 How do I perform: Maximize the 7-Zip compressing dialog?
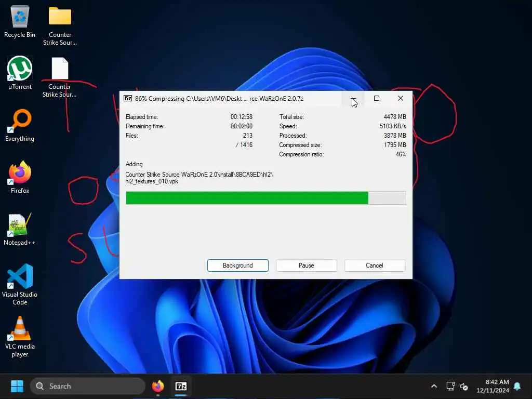tap(377, 98)
